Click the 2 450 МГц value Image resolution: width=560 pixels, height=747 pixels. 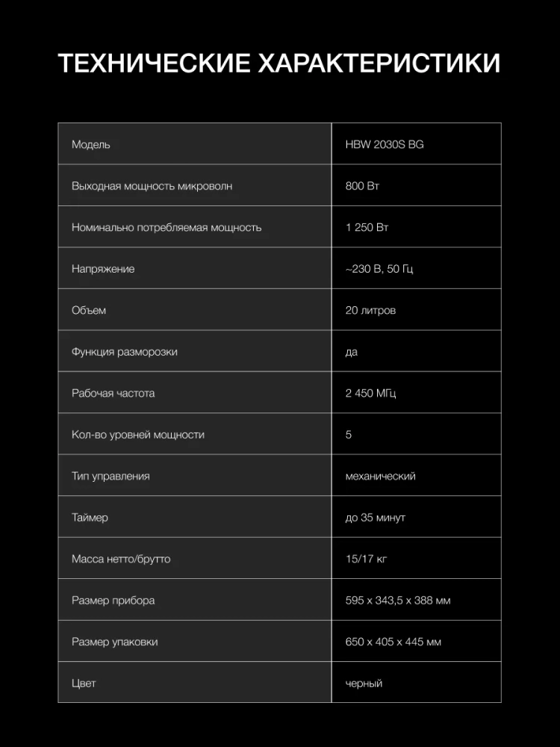[x=370, y=393]
